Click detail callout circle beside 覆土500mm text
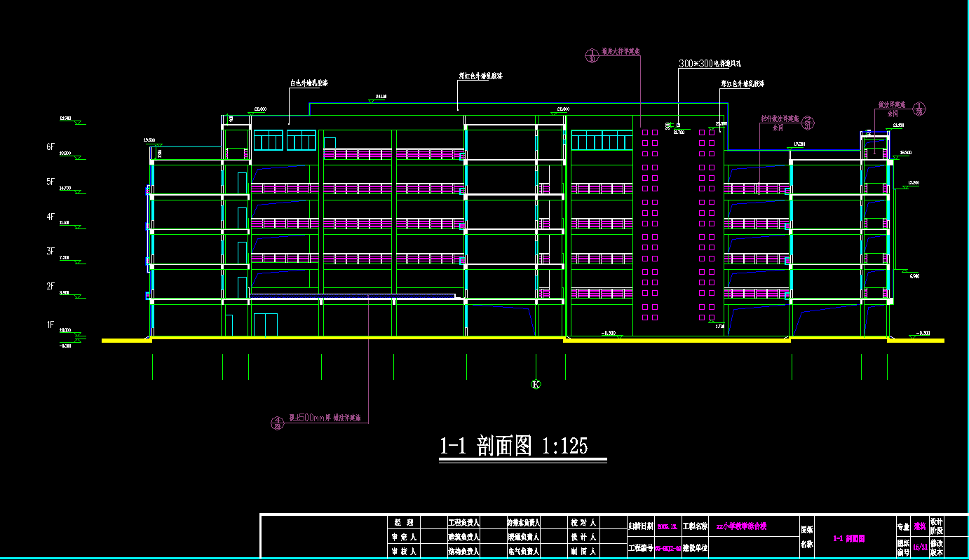Screen dimensions: 969x560 [x=278, y=422]
